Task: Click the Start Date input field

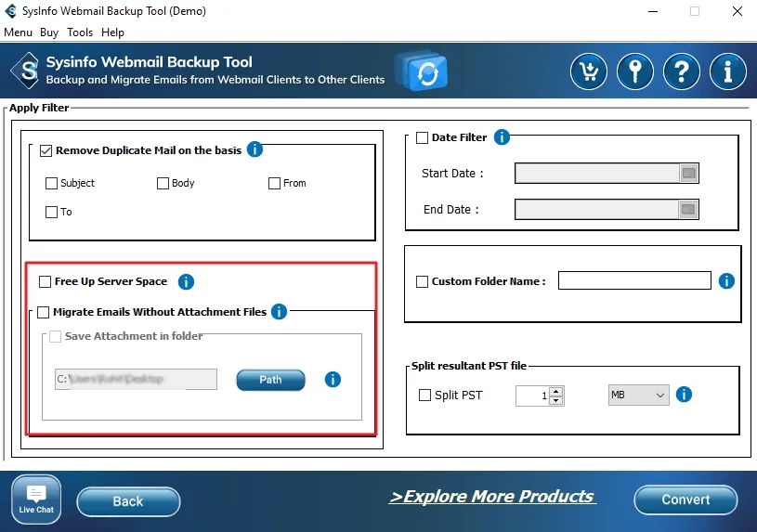Action: (597, 174)
